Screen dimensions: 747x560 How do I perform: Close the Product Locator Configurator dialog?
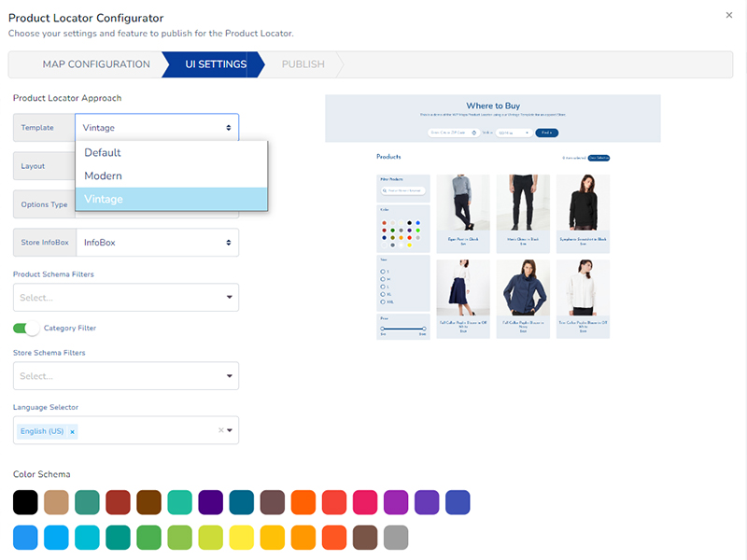pos(728,15)
